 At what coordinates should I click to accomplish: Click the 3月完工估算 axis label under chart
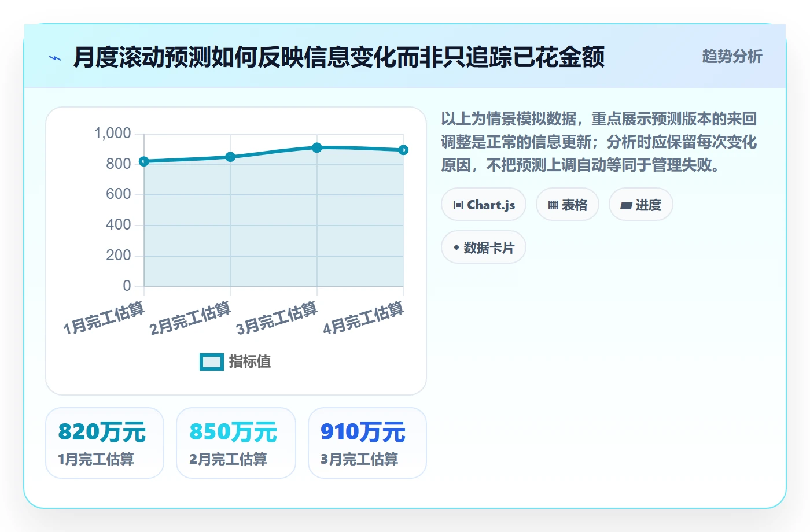(277, 319)
